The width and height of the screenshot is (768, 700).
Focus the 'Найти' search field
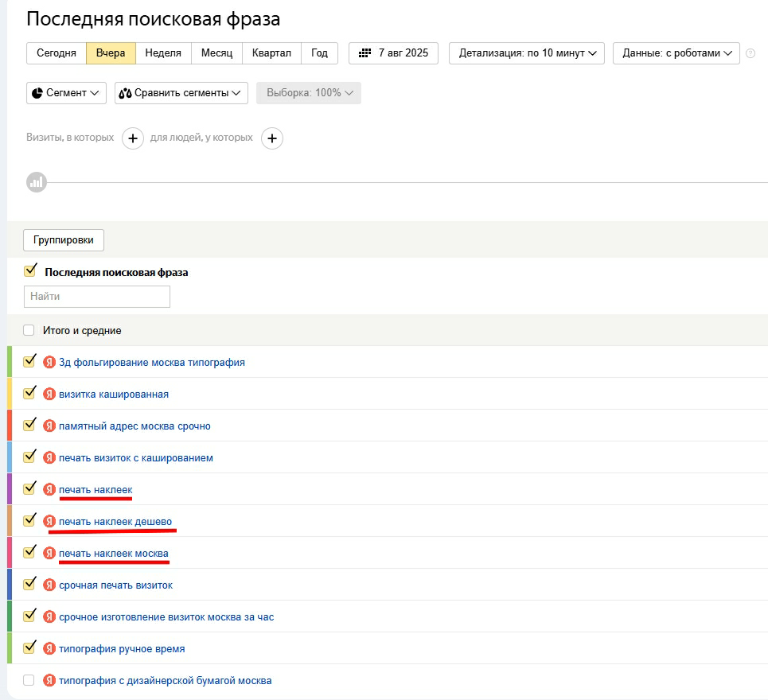97,297
